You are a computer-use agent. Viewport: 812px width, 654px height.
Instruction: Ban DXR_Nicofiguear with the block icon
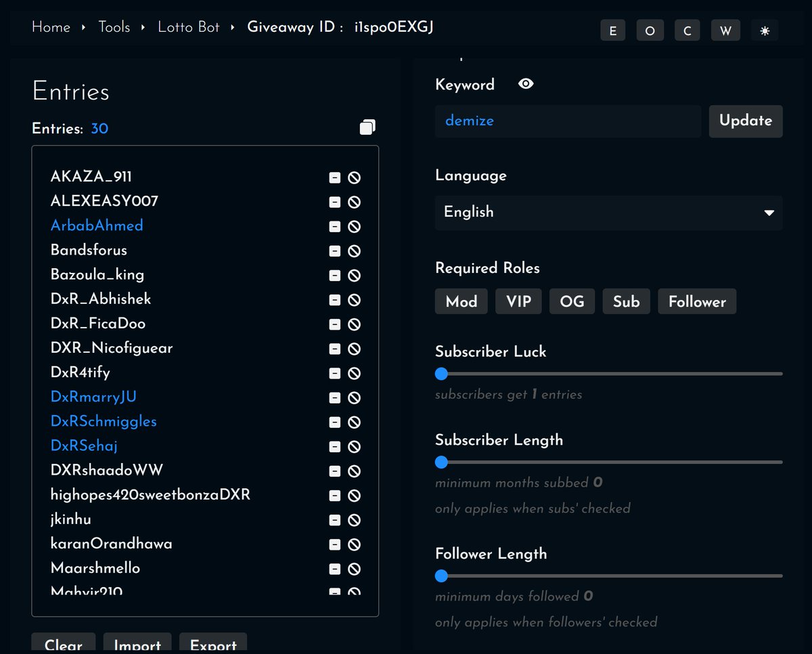tap(354, 349)
